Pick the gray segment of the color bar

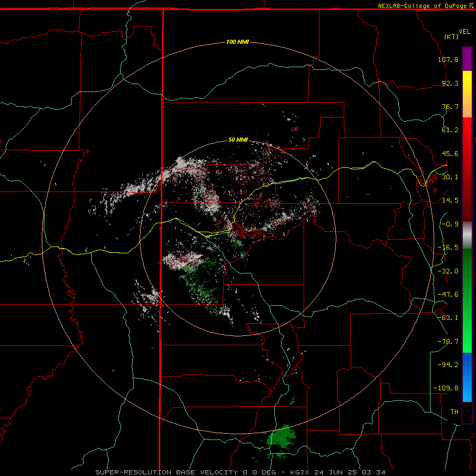coord(467,235)
